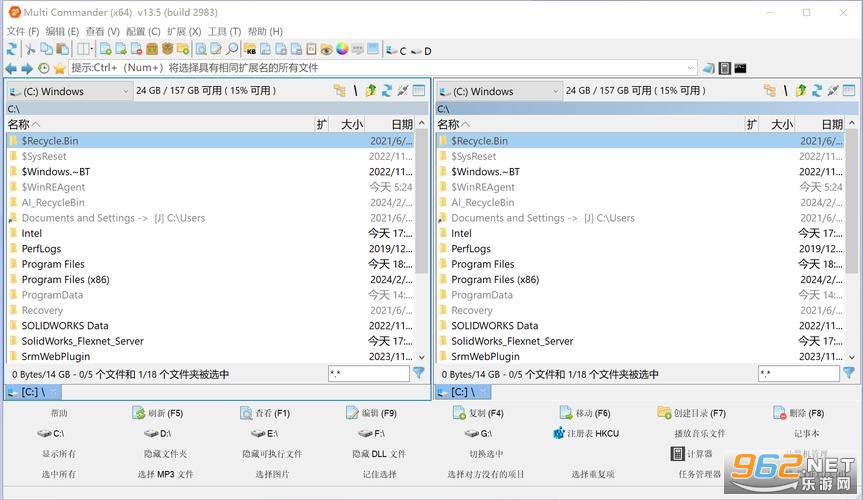Click right panel folder tree icon
The width and height of the screenshot is (863, 500).
[x=770, y=90]
